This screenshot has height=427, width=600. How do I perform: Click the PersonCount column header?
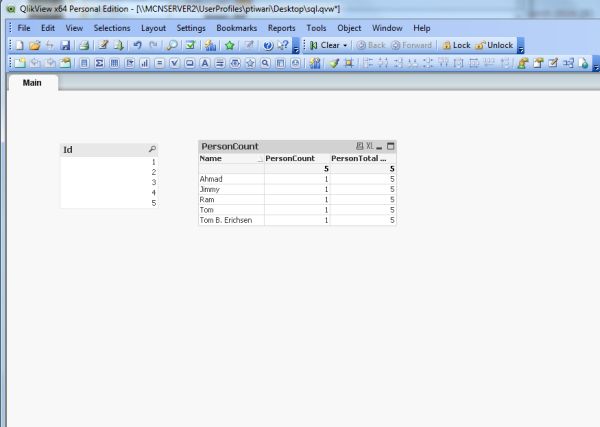297,158
